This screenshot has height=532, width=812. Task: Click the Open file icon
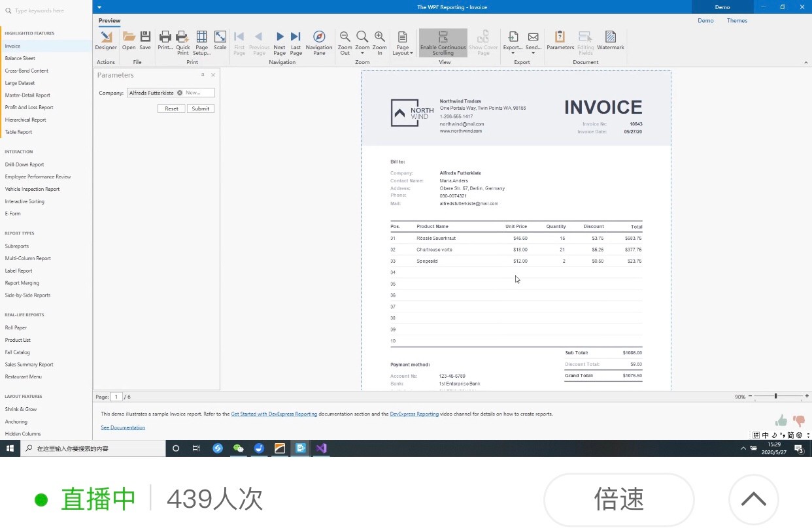coord(129,41)
